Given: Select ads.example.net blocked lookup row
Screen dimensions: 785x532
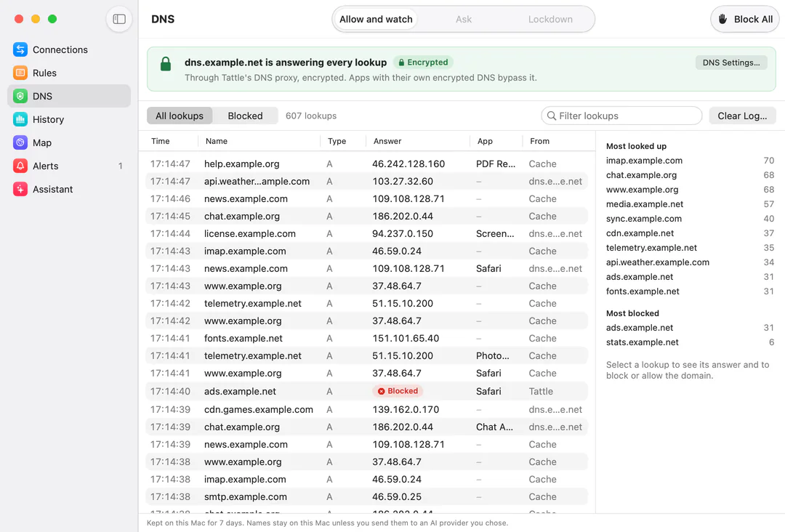Looking at the screenshot, I should point(366,391).
